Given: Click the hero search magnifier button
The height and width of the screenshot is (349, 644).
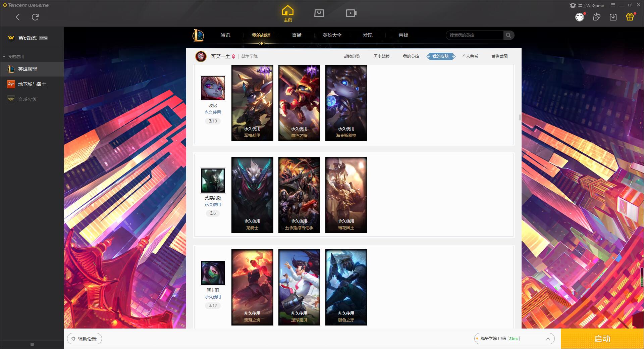Looking at the screenshot, I should tap(508, 35).
